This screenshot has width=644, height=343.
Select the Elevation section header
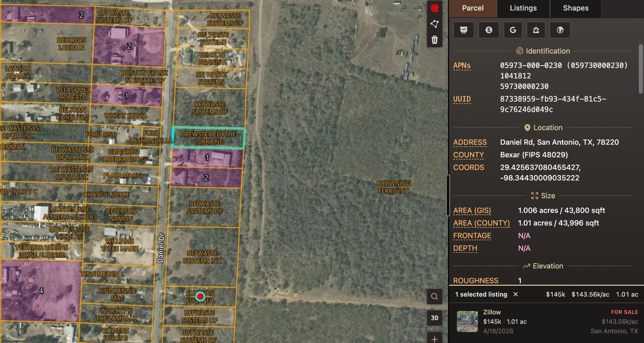[543, 266]
